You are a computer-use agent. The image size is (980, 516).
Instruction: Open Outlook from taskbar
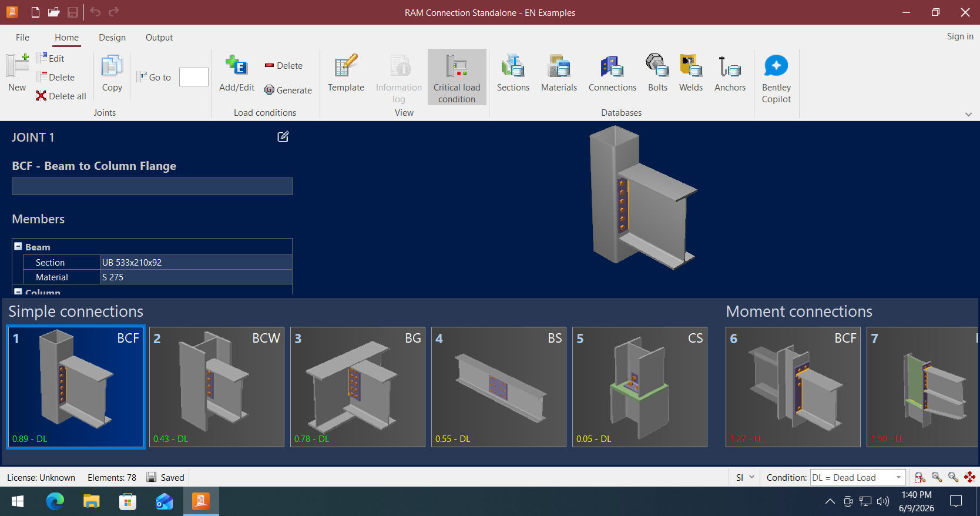click(x=164, y=501)
